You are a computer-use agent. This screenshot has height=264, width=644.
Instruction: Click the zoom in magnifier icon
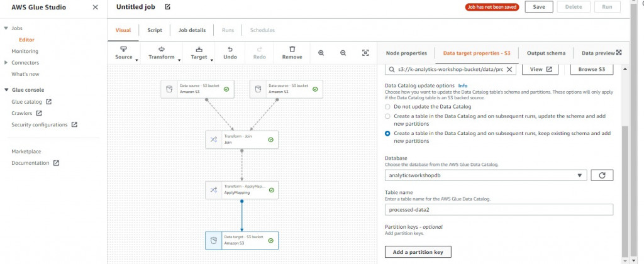321,53
